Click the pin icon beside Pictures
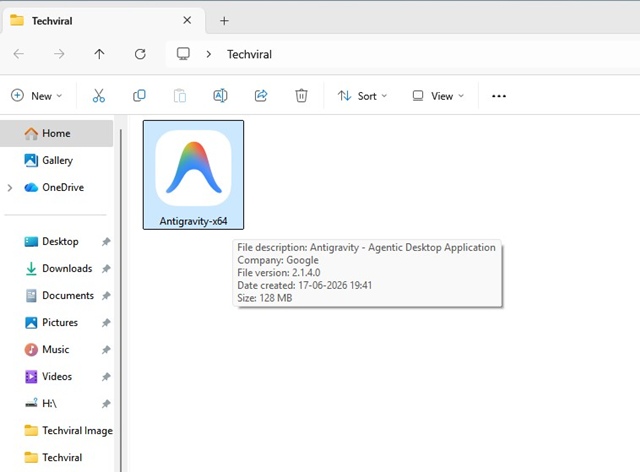The height and width of the screenshot is (472, 640). pos(106,323)
